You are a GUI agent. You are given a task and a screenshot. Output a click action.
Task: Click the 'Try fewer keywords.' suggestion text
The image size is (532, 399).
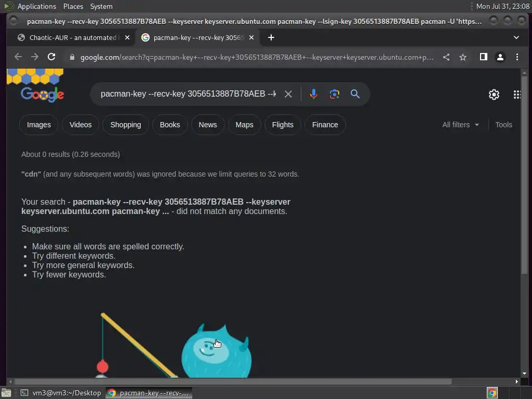click(x=69, y=274)
